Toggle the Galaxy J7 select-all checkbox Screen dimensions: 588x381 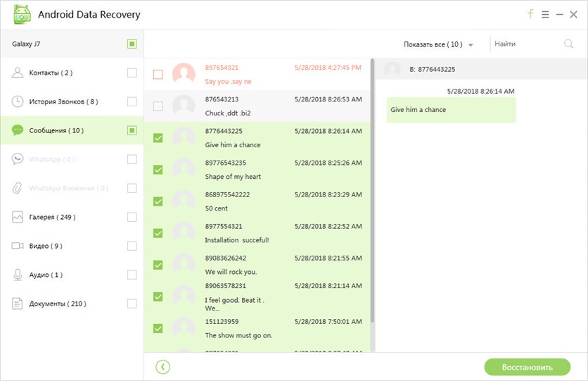[132, 44]
